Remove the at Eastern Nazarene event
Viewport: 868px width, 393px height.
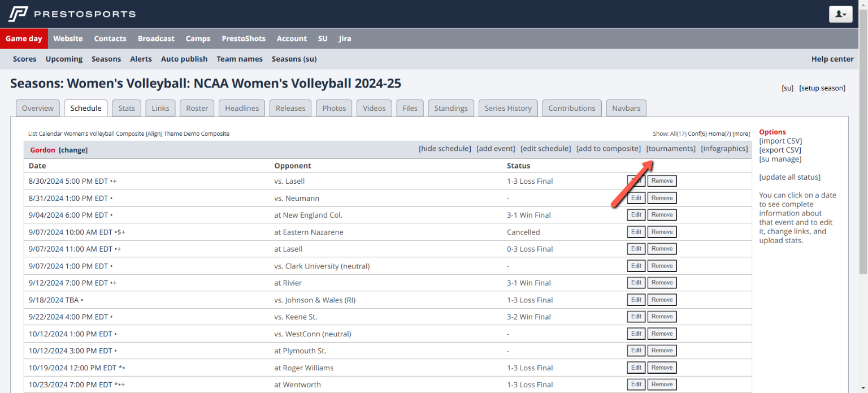point(662,232)
